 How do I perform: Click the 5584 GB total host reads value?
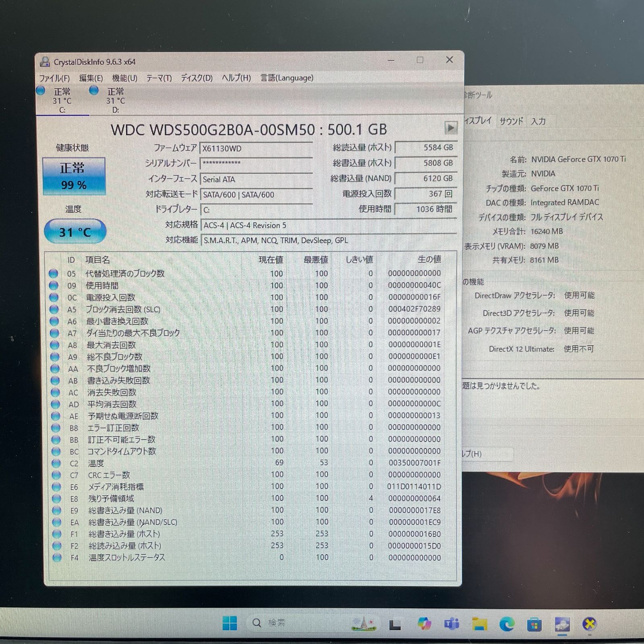coord(425,148)
